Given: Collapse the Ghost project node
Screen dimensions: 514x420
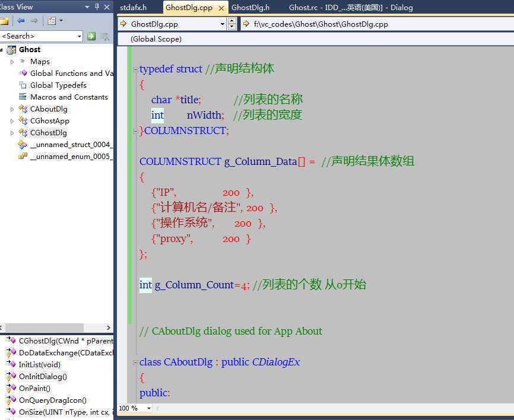Looking at the screenshot, I should [x=1, y=50].
